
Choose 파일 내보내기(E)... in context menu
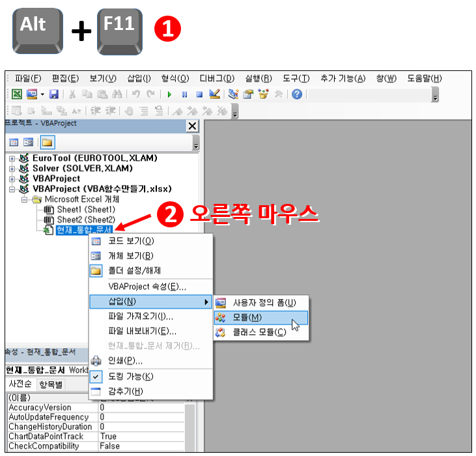(x=151, y=331)
